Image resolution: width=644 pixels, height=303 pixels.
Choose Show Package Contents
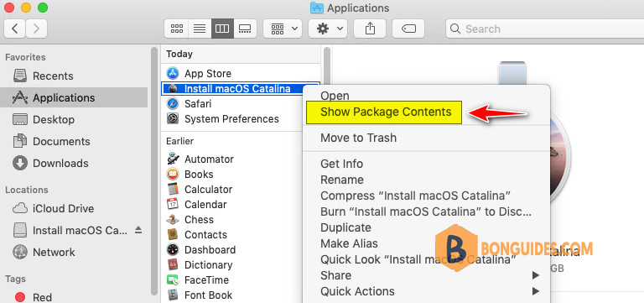point(384,112)
